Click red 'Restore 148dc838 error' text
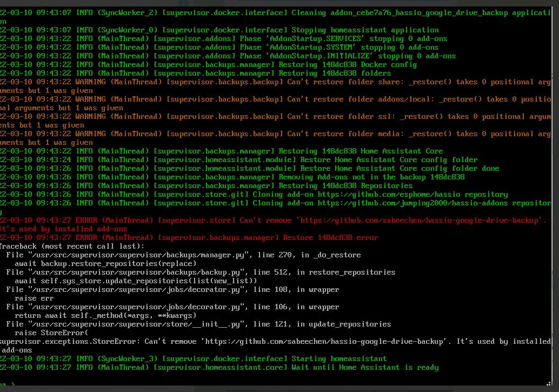 click(x=330, y=237)
